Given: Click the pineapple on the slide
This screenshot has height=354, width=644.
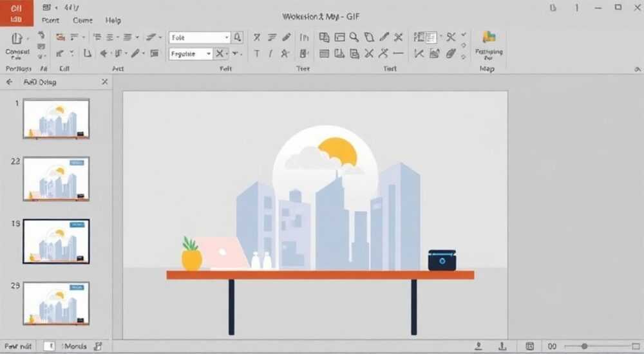Looking at the screenshot, I should click(x=191, y=254).
